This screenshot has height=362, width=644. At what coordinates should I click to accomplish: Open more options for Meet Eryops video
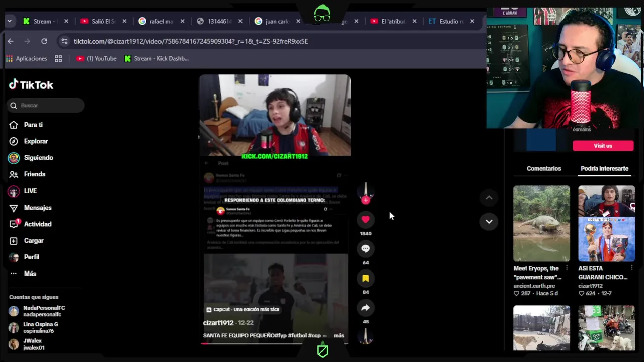(x=567, y=268)
